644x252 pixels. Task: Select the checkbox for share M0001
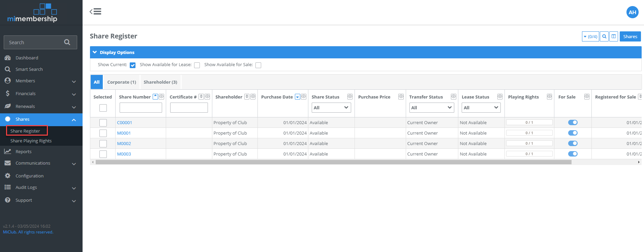coord(103,133)
